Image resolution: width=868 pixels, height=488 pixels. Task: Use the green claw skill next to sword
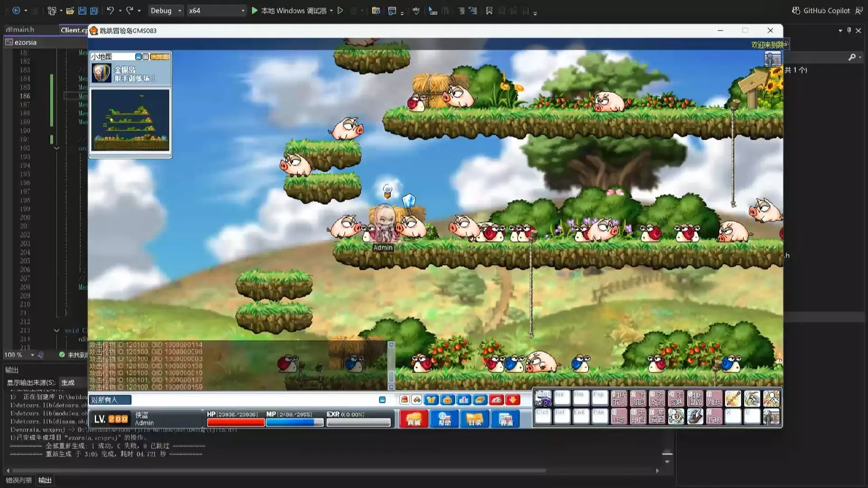click(752, 398)
